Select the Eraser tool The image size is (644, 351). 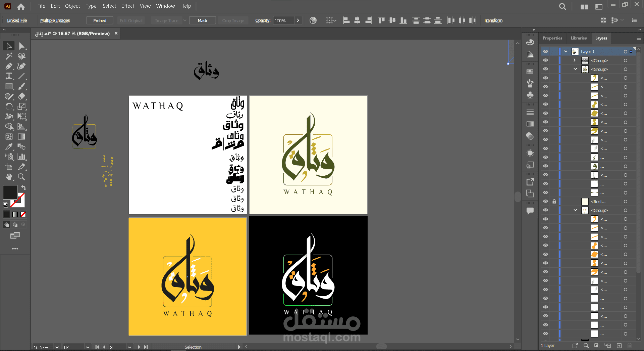coord(22,96)
